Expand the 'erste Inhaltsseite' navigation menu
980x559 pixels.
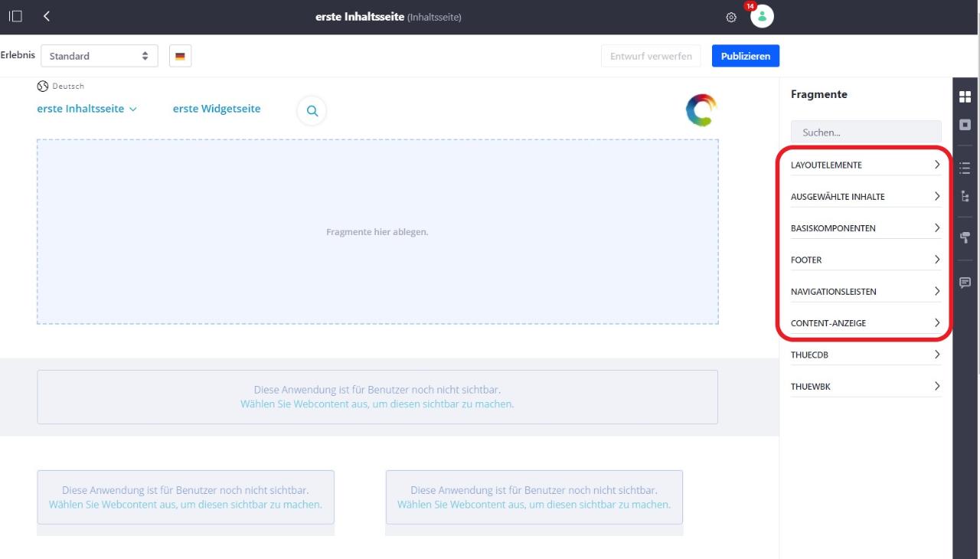pos(87,109)
